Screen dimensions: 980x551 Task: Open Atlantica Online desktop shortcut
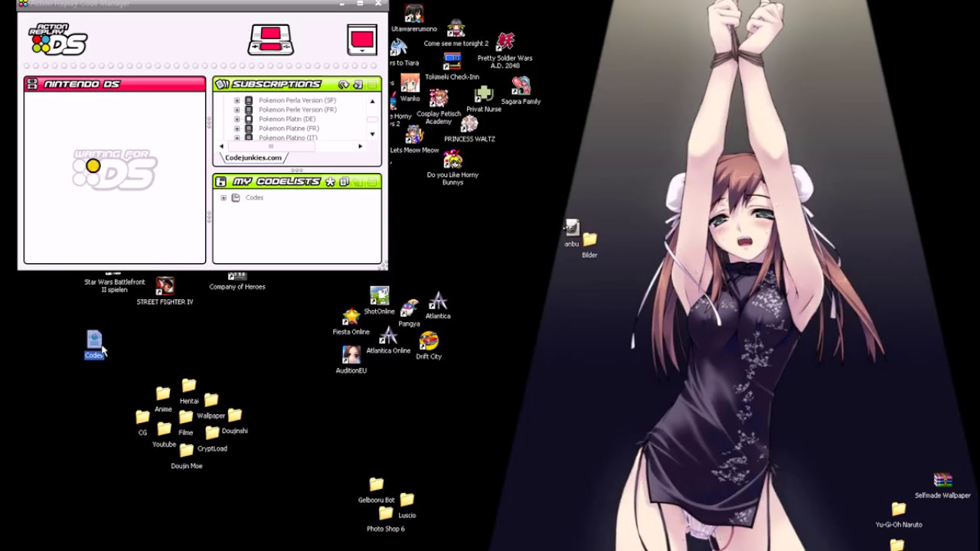click(388, 335)
